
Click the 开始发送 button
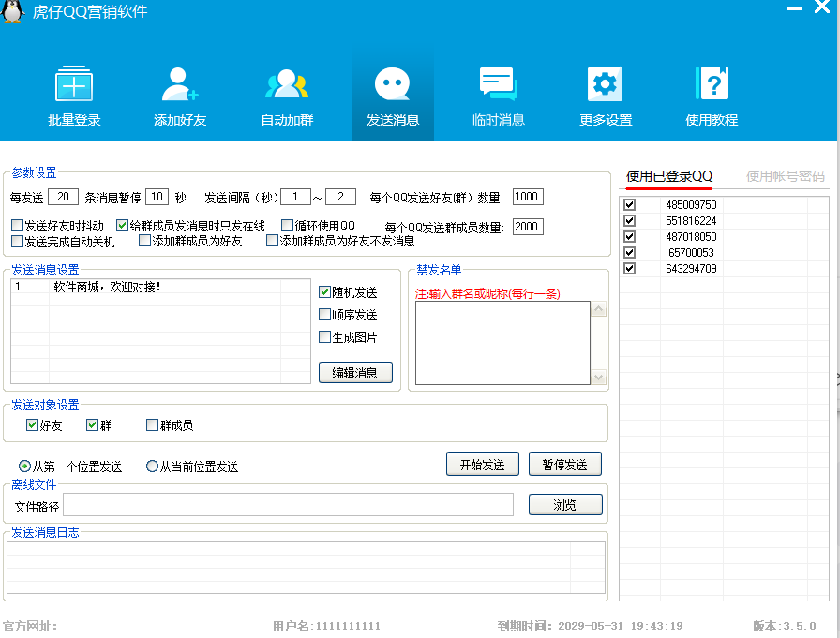pos(482,464)
